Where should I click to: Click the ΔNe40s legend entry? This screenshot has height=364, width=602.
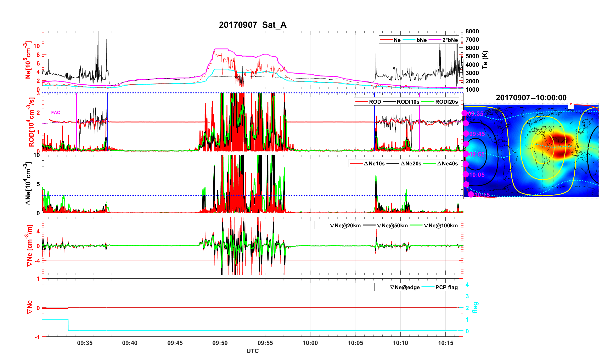[x=447, y=164]
